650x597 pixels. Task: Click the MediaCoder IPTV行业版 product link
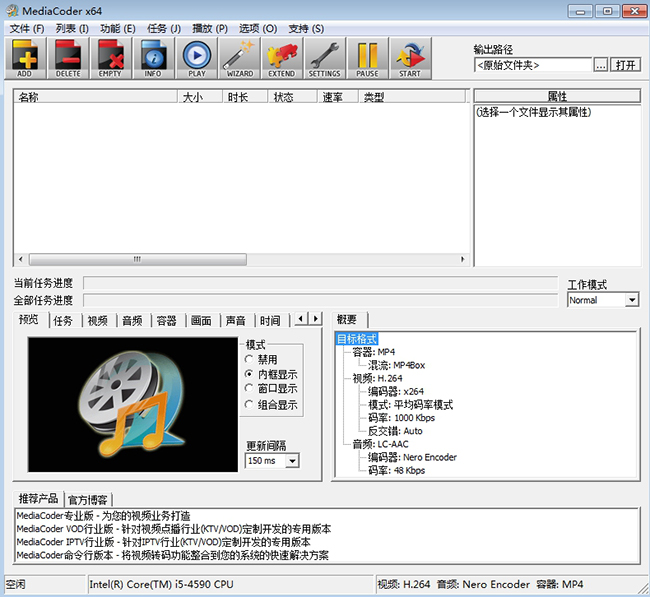(163, 542)
